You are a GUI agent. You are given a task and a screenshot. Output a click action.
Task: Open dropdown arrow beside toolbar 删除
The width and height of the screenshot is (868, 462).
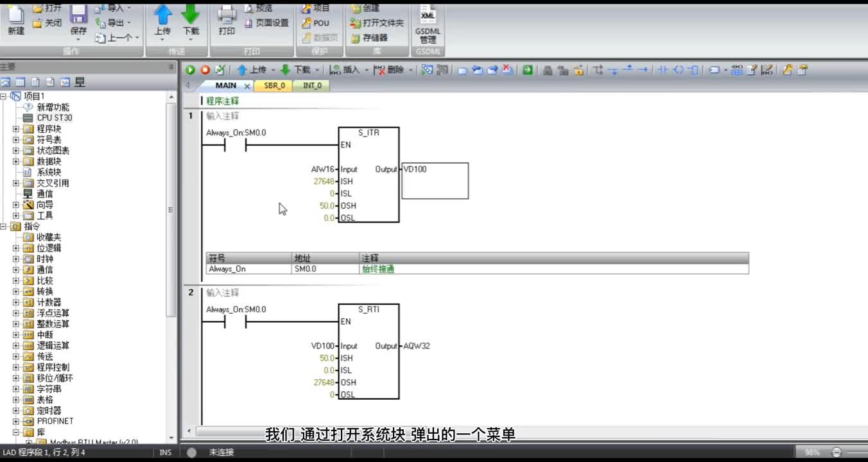[411, 70]
